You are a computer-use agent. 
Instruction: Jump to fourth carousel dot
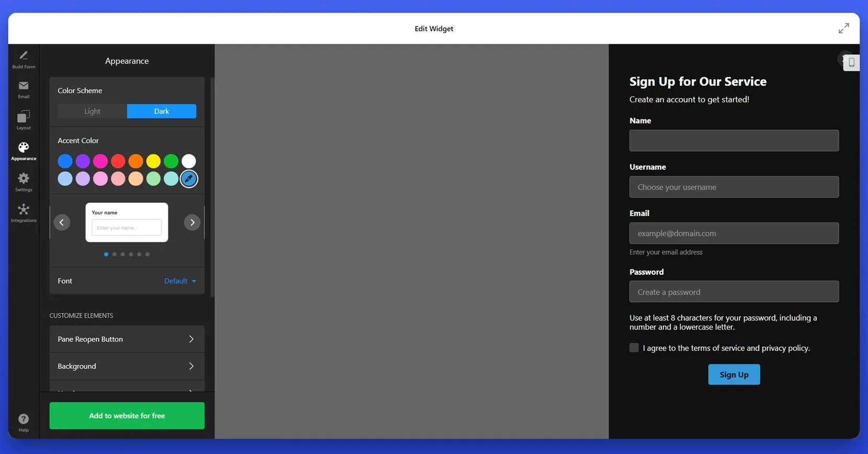click(131, 254)
